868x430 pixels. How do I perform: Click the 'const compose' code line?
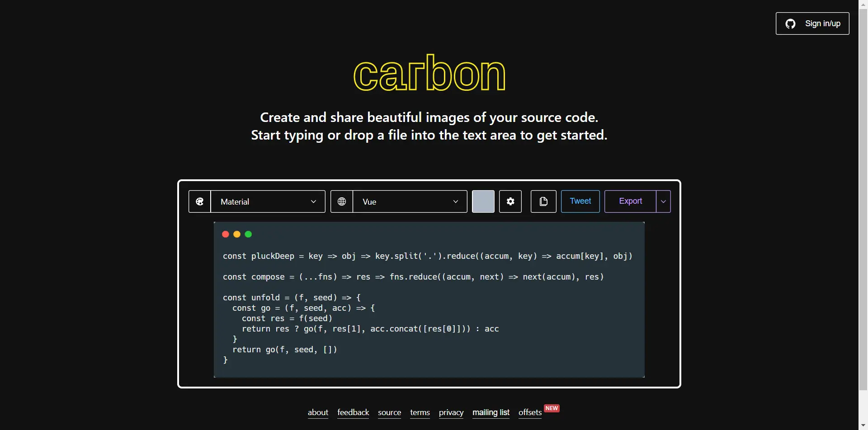point(414,277)
